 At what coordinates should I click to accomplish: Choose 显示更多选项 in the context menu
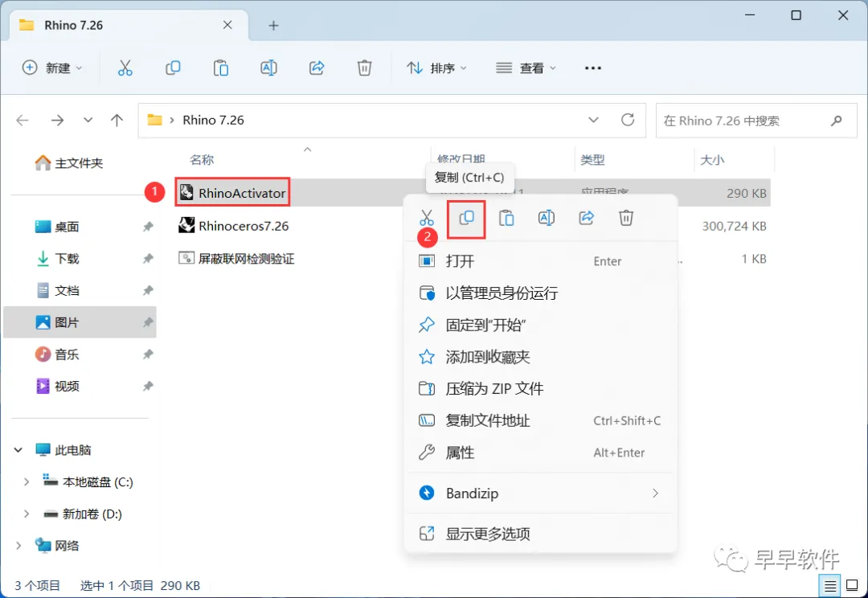click(x=540, y=534)
